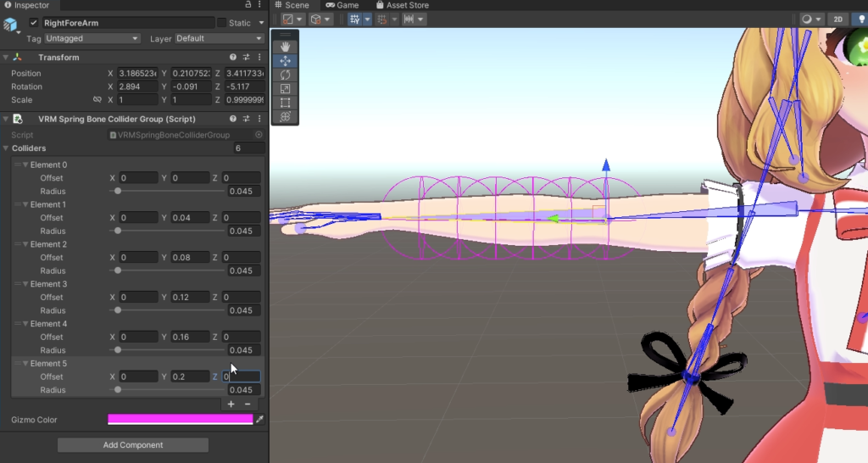Toggle constrained scale proportions link
The image size is (868, 463).
tap(97, 100)
